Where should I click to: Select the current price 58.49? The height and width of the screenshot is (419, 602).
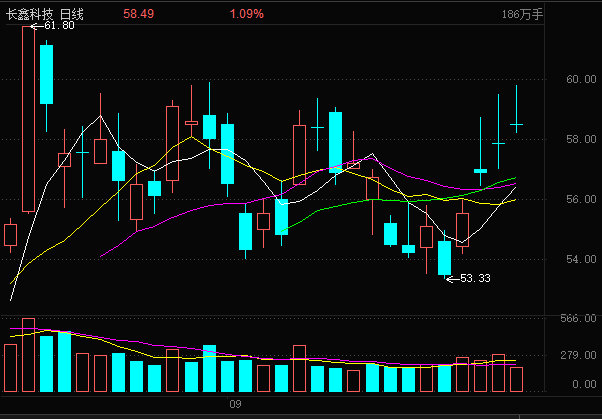point(139,15)
